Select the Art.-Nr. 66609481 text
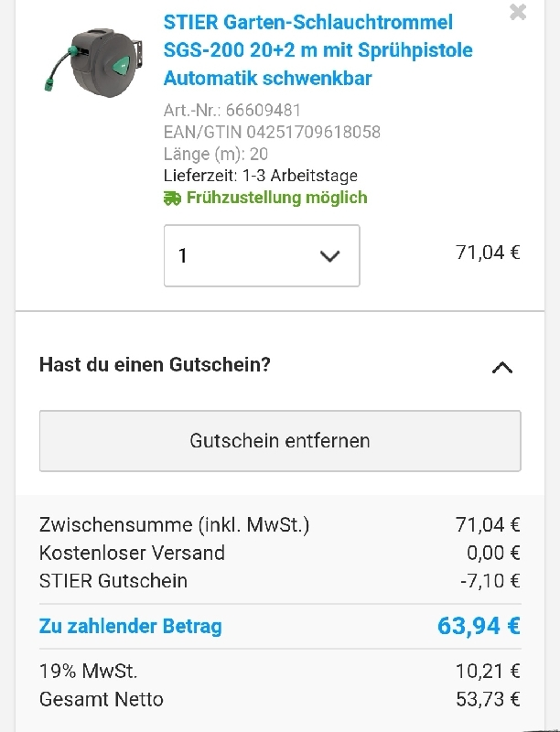560x732 pixels. 232,110
